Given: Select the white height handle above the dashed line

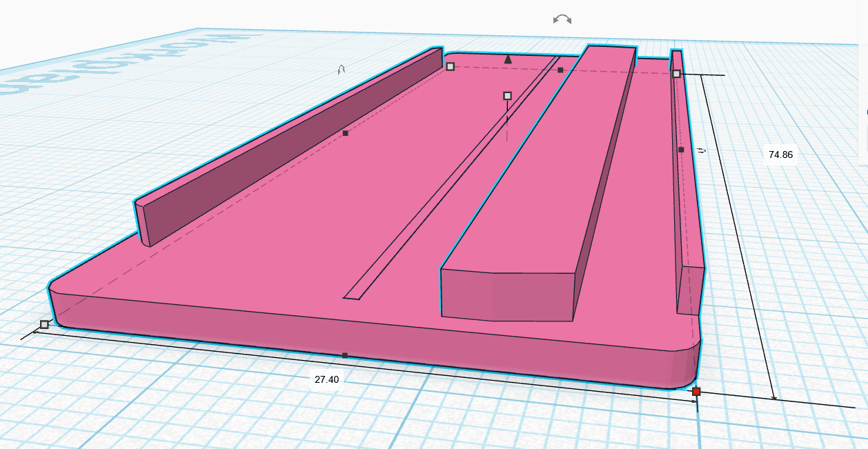Looking at the screenshot, I should pos(507,96).
